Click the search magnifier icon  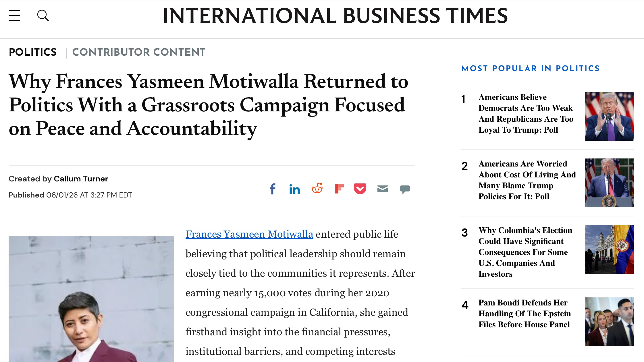click(x=43, y=16)
